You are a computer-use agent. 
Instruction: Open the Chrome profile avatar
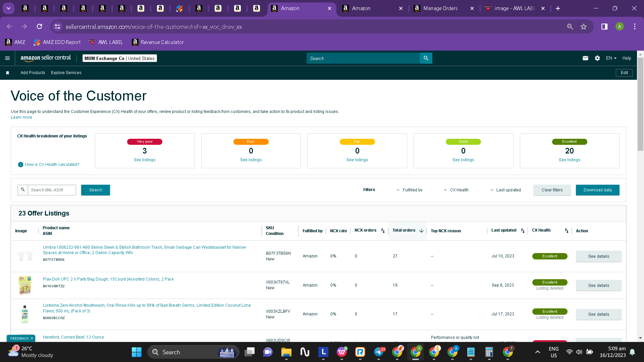620,26
